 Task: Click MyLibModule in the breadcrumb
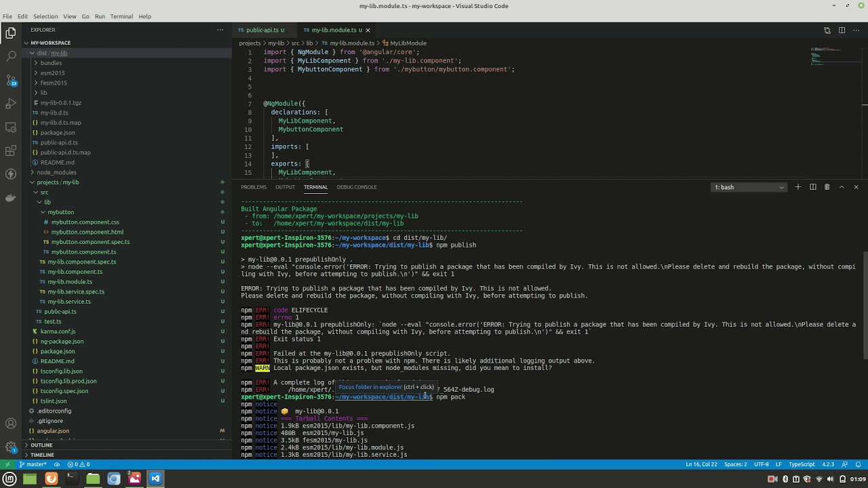pos(408,43)
